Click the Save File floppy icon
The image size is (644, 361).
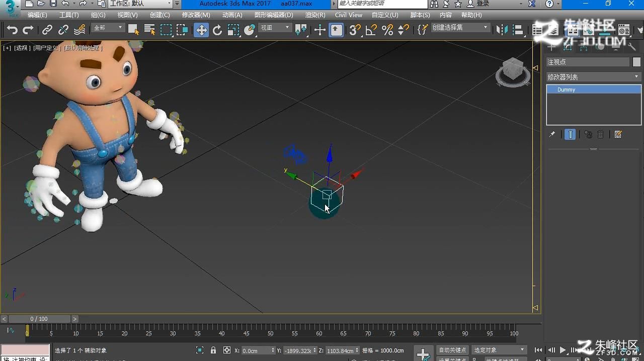pyautogui.click(x=53, y=4)
